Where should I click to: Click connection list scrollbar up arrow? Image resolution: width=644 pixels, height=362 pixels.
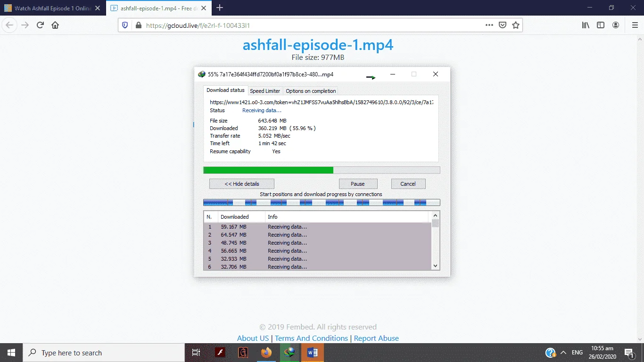(436, 216)
